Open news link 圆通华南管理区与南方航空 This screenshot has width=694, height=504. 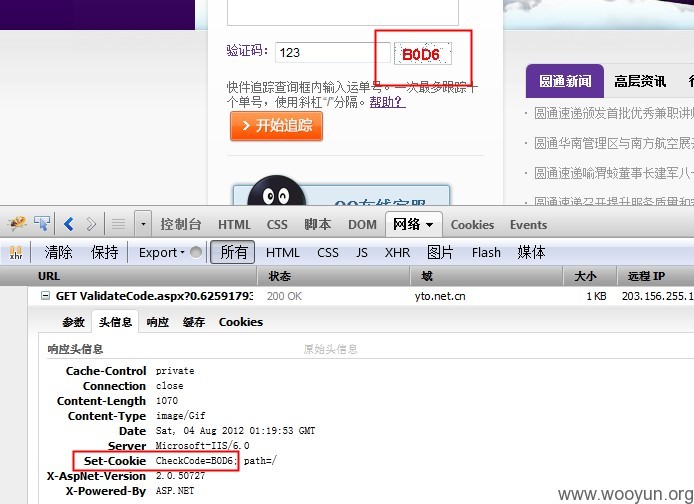[613, 143]
